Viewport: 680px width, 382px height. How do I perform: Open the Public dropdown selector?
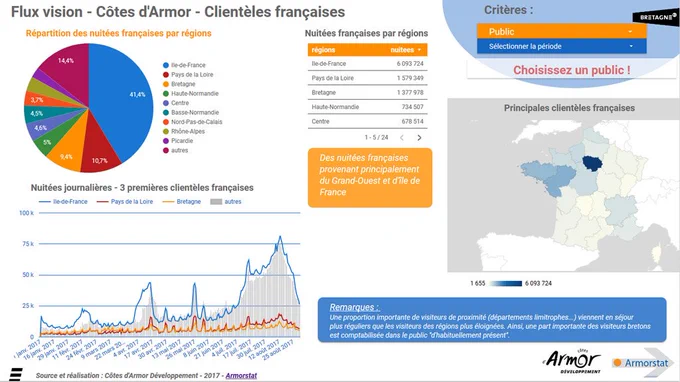pos(561,31)
